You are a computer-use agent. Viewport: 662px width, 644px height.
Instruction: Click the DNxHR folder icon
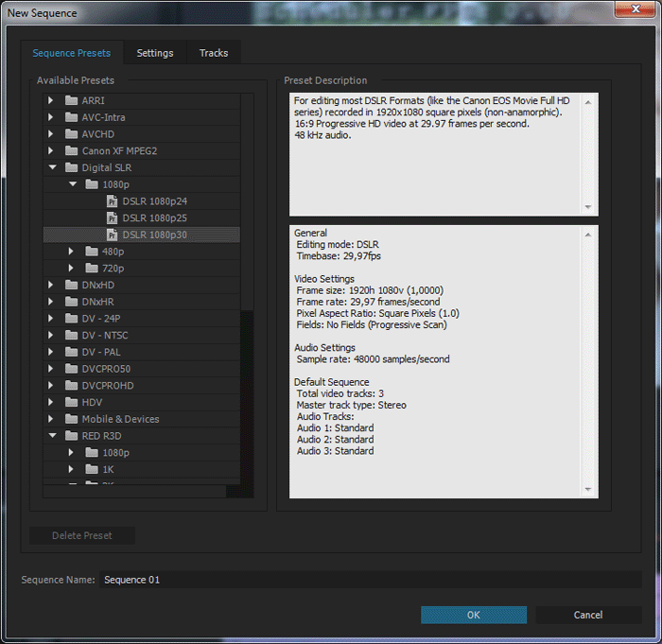coord(71,302)
